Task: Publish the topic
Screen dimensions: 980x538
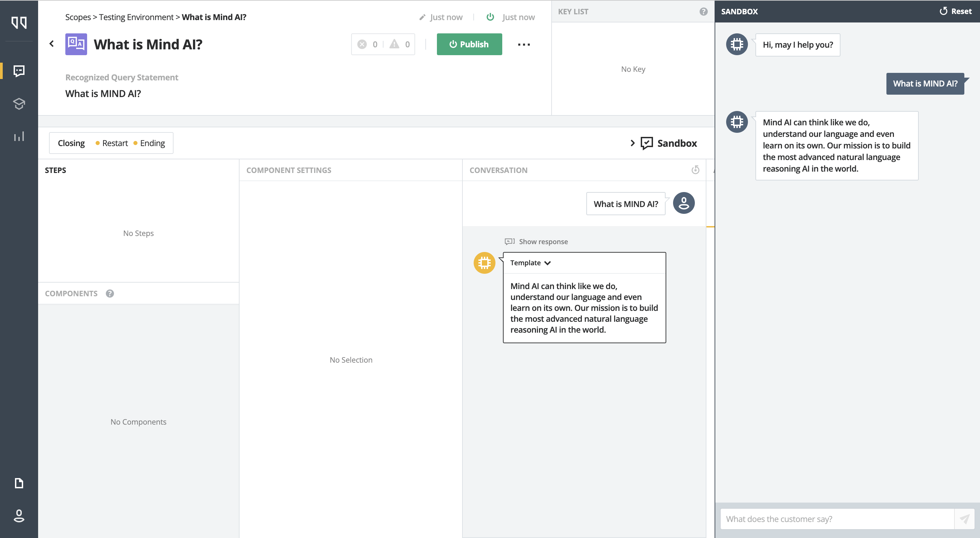Action: click(x=469, y=44)
